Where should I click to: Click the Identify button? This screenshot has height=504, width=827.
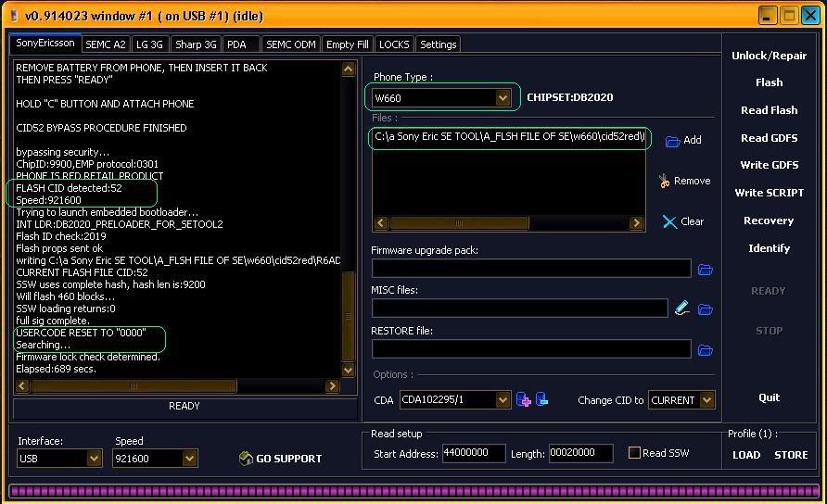coord(769,248)
